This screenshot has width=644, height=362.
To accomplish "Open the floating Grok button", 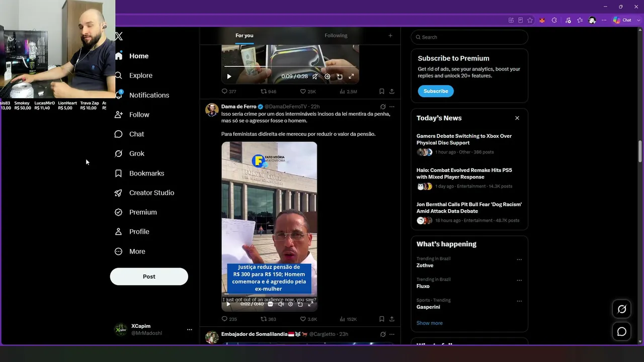I will (622, 309).
